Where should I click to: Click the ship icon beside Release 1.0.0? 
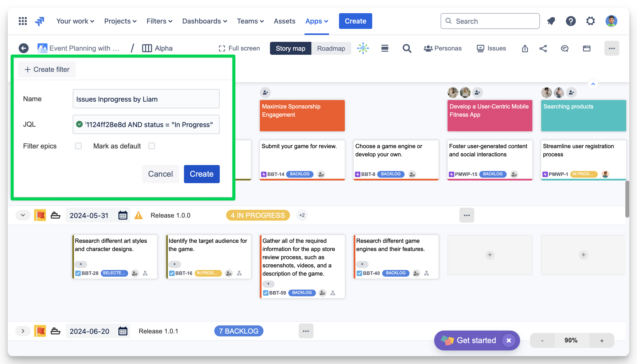click(55, 215)
